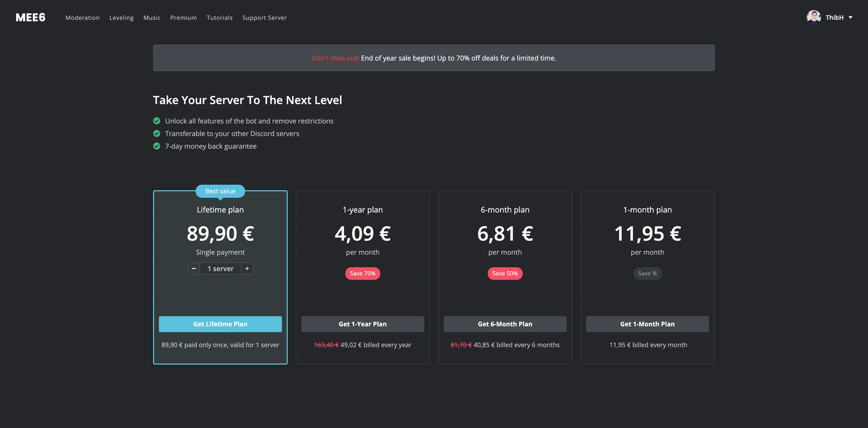The width and height of the screenshot is (868, 428).
Task: Open the ThibH account dropdown
Action: point(834,17)
